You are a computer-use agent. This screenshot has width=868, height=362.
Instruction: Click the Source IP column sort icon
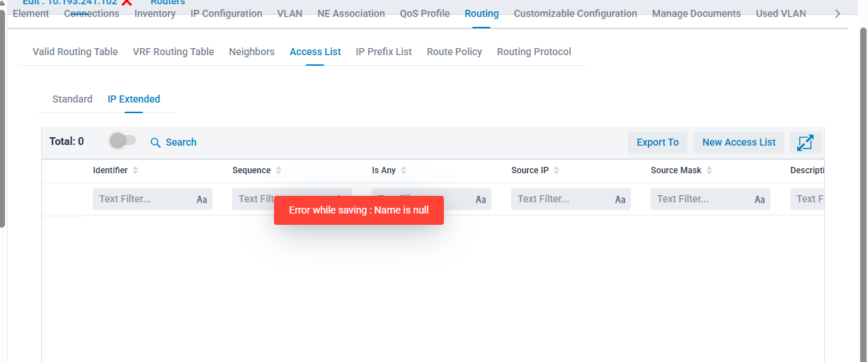[556, 170]
